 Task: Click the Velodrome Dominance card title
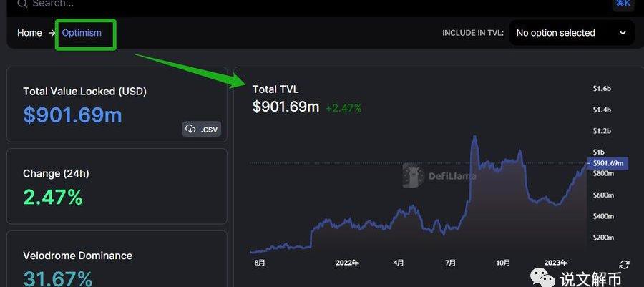77,256
